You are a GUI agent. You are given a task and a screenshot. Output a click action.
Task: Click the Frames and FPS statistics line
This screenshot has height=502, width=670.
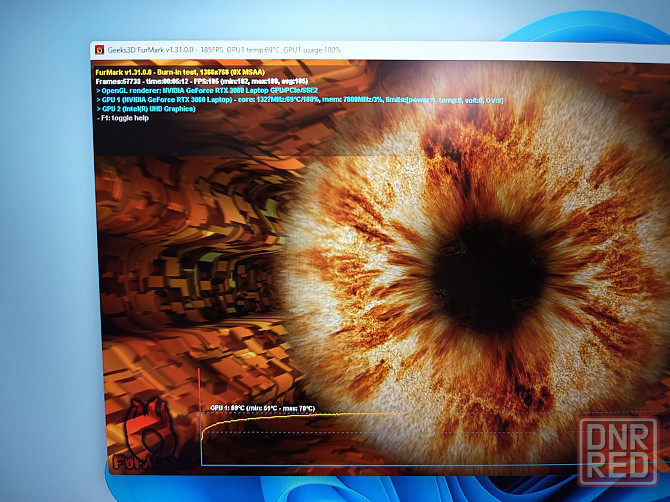tap(201, 82)
